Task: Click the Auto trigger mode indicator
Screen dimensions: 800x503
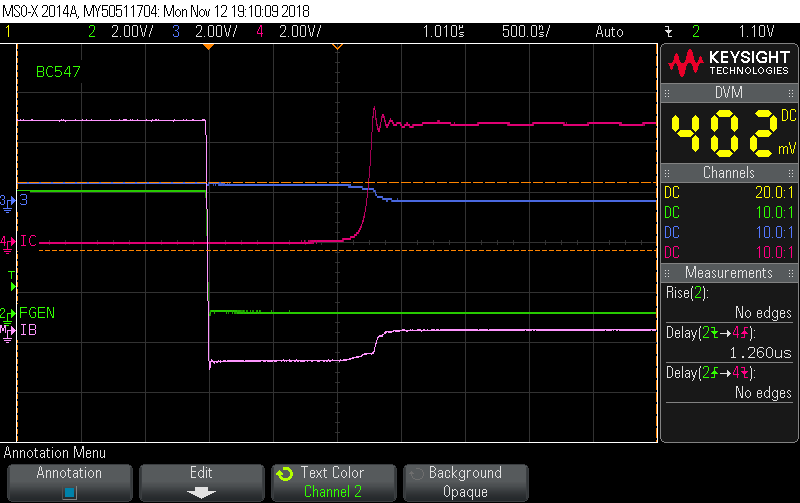Action: pyautogui.click(x=609, y=32)
